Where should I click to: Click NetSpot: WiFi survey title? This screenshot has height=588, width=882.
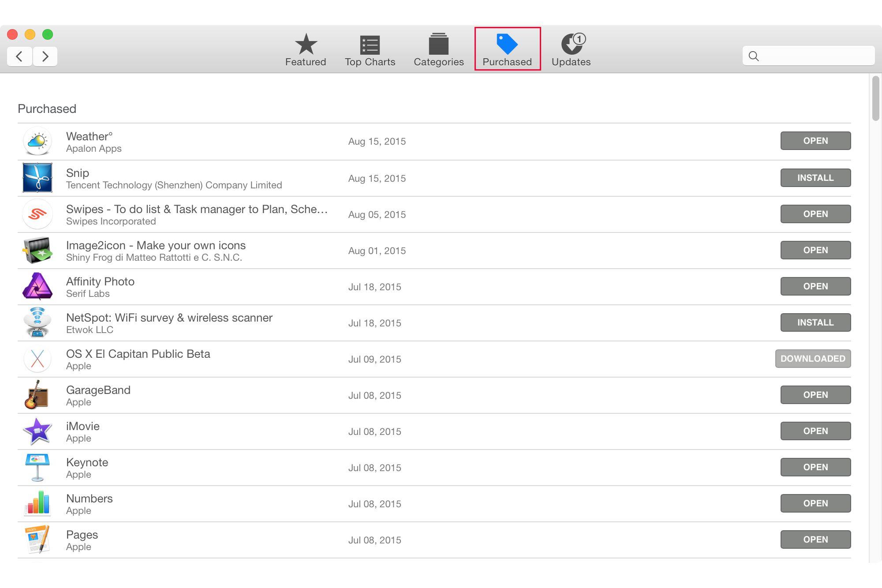coord(169,318)
